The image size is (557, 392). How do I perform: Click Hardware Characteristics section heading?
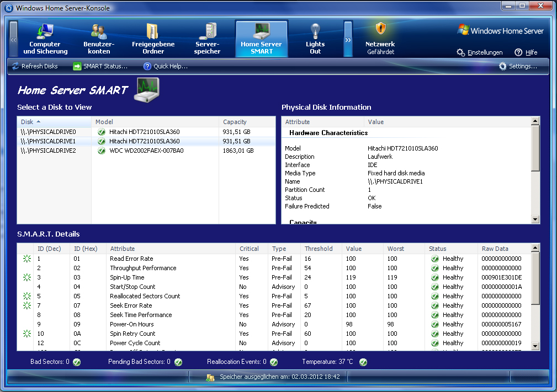tap(328, 133)
